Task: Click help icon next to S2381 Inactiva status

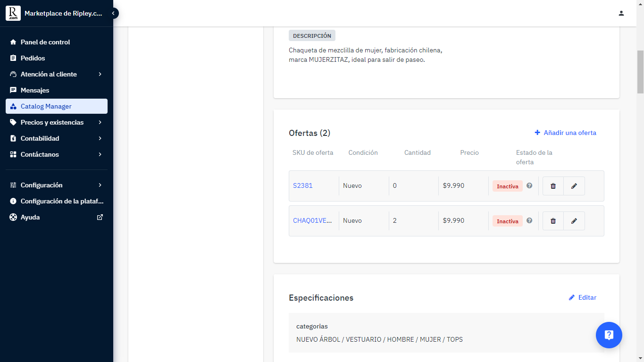Action: (x=529, y=185)
